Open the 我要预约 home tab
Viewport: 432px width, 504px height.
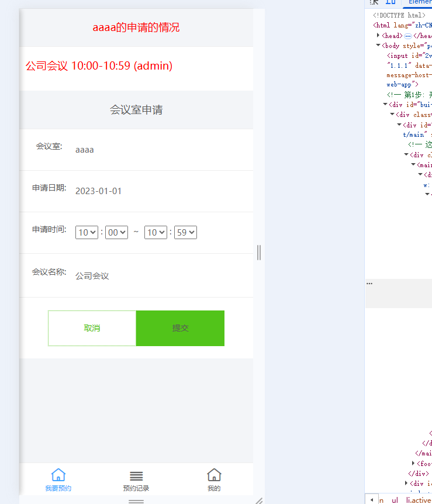(x=58, y=481)
